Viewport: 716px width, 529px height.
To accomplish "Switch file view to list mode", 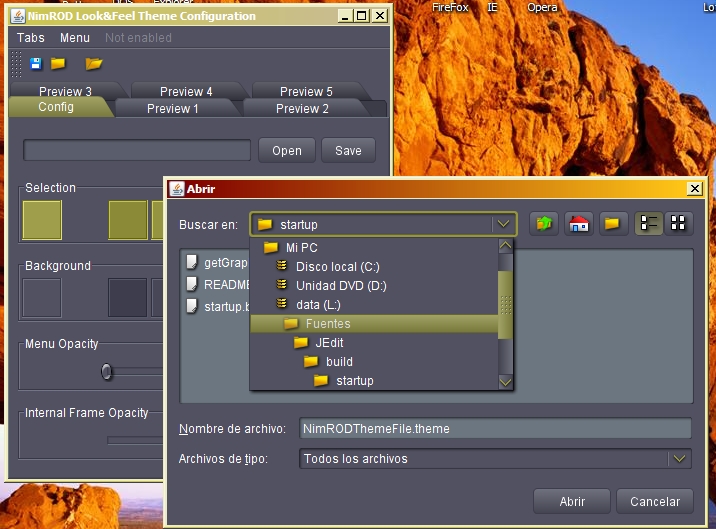I will [x=649, y=224].
